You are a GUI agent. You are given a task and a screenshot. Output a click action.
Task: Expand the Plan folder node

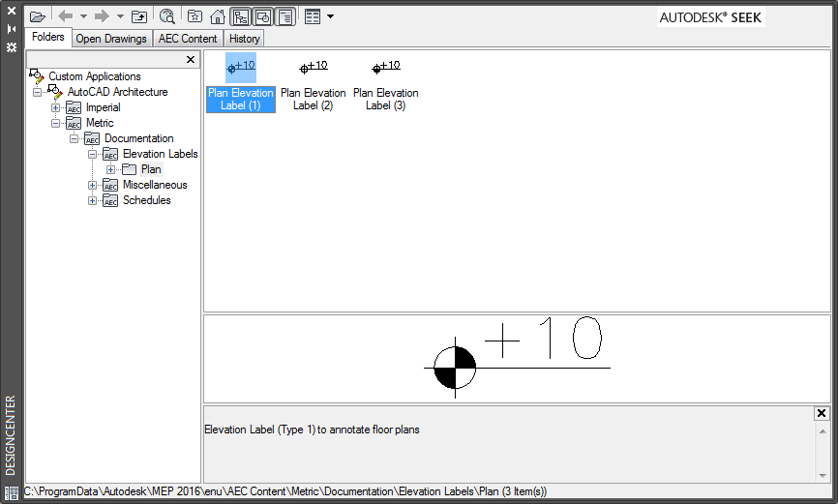110,170
